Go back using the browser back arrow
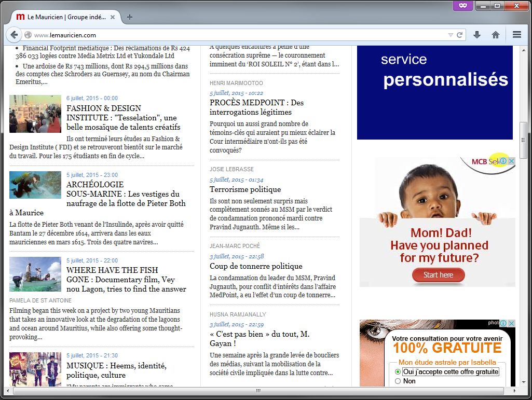The image size is (532, 400). (x=14, y=35)
